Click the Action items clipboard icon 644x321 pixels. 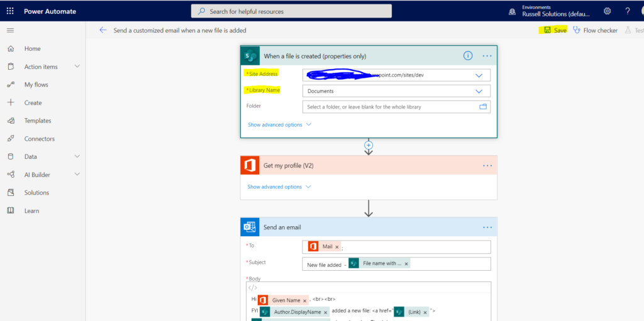coord(11,67)
